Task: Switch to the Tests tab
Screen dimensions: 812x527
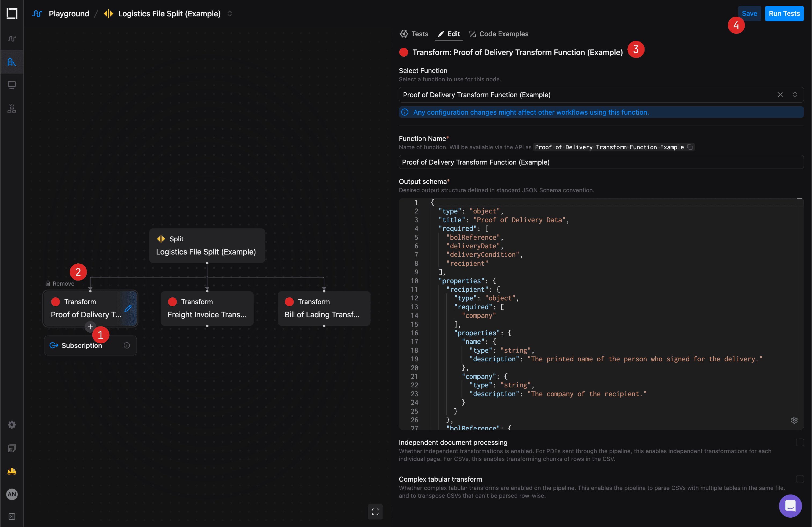Action: tap(414, 34)
